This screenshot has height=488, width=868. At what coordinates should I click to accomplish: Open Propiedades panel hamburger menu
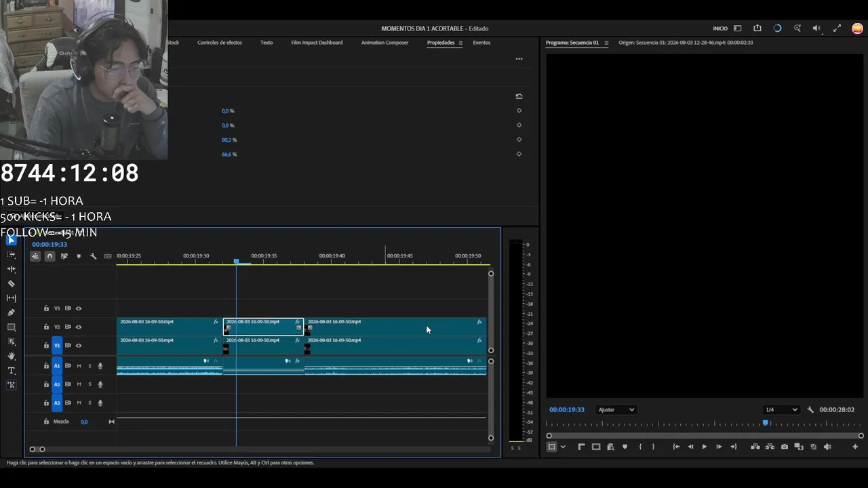[x=460, y=43]
